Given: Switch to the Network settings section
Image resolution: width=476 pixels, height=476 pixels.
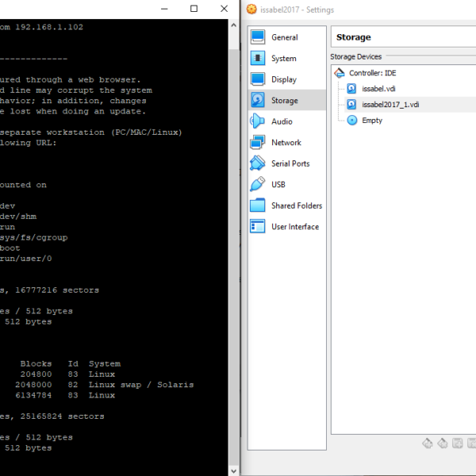Looking at the screenshot, I should [286, 143].
